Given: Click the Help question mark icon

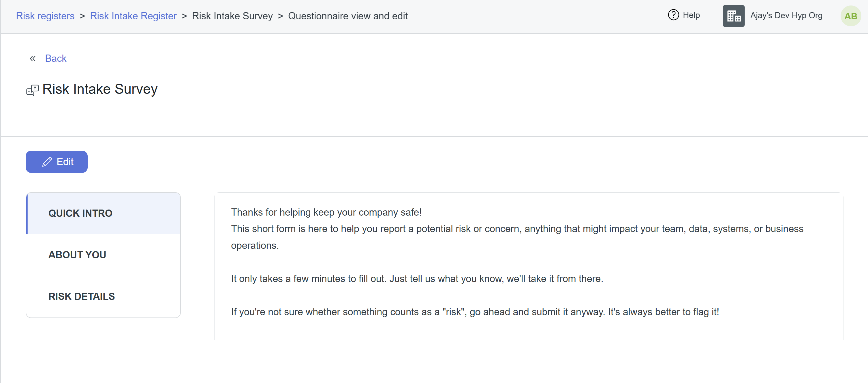Looking at the screenshot, I should 673,15.
